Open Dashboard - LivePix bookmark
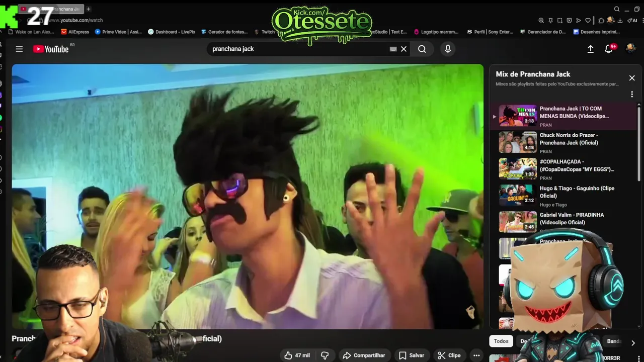The width and height of the screenshot is (644, 362). [172, 32]
